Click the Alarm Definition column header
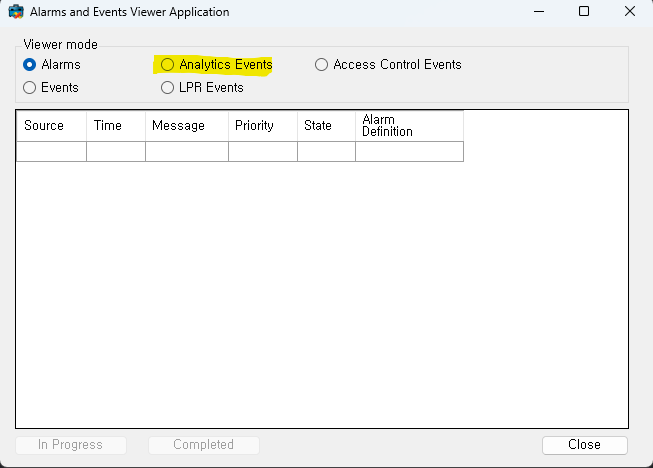The height and width of the screenshot is (468, 653). (x=409, y=126)
